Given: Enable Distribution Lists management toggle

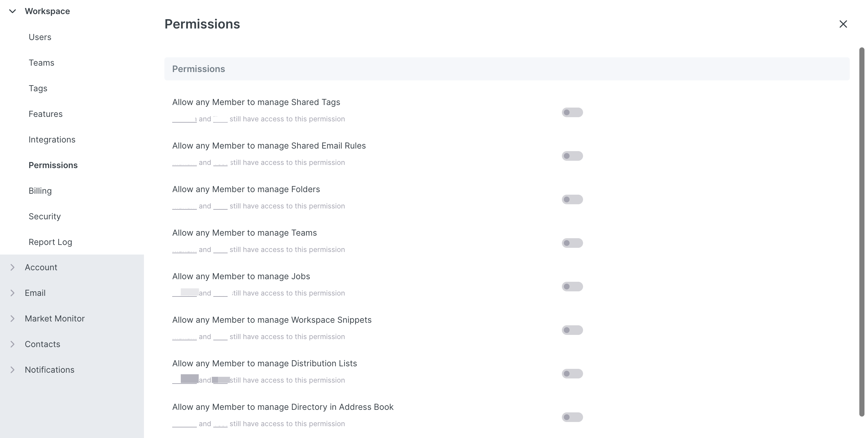Looking at the screenshot, I should (x=572, y=374).
